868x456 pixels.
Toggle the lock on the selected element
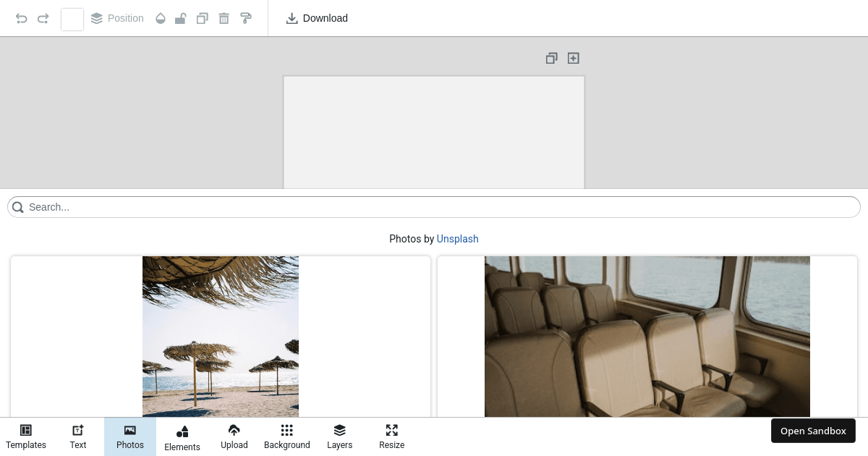181,18
